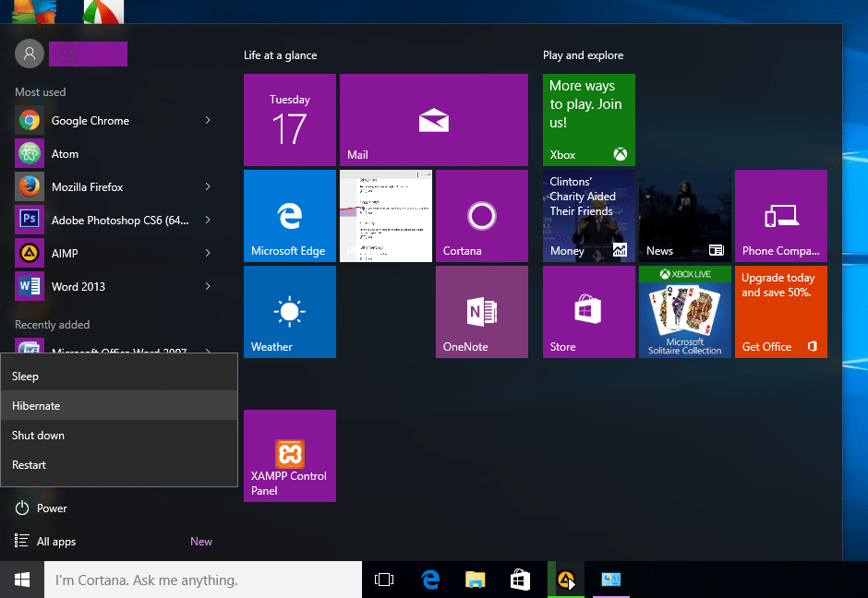The height and width of the screenshot is (598, 868).
Task: Click the user name next to the avatar
Action: (x=88, y=54)
